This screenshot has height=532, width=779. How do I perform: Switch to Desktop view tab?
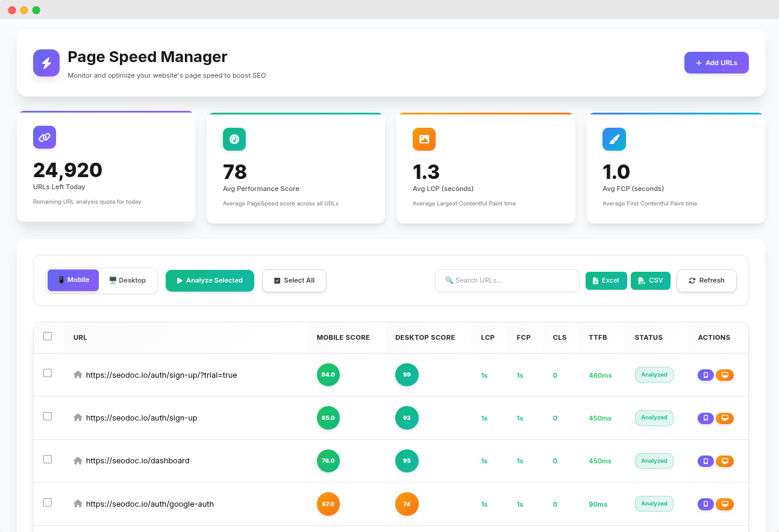click(x=127, y=281)
